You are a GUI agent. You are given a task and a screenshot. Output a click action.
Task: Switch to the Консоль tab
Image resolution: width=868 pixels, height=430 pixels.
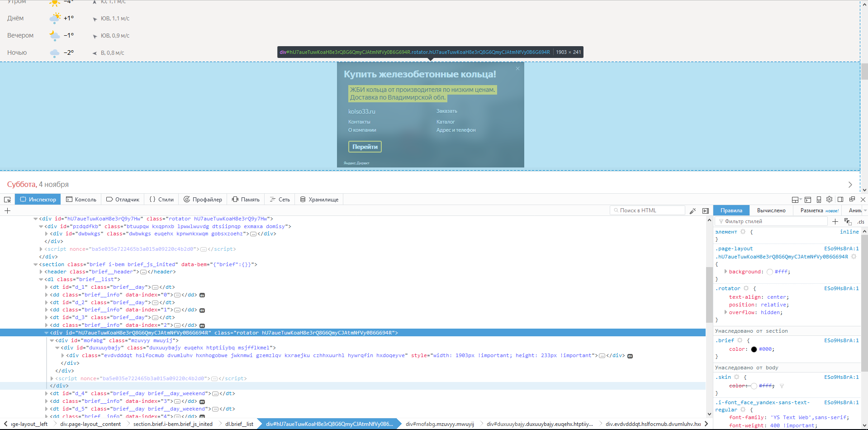point(81,200)
